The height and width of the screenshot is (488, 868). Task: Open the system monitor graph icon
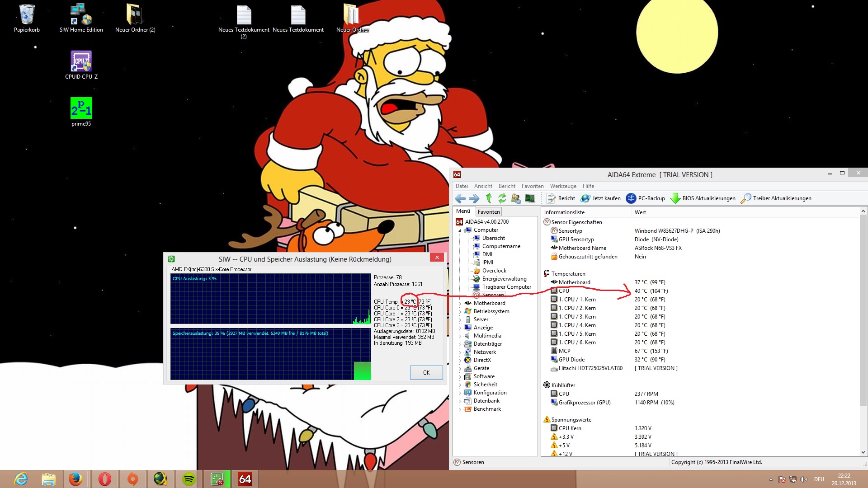click(x=529, y=198)
